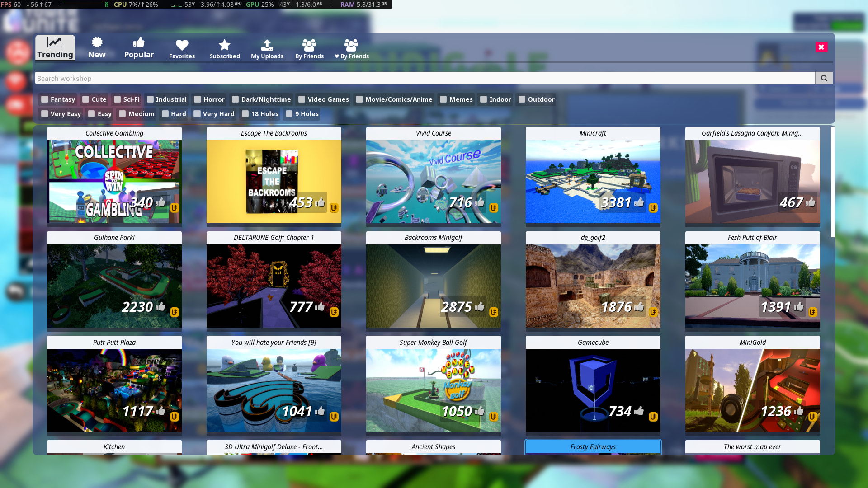Click the thumbs-up icon on Backrooms Minigolf
This screenshot has width=868, height=488.
[x=480, y=306]
